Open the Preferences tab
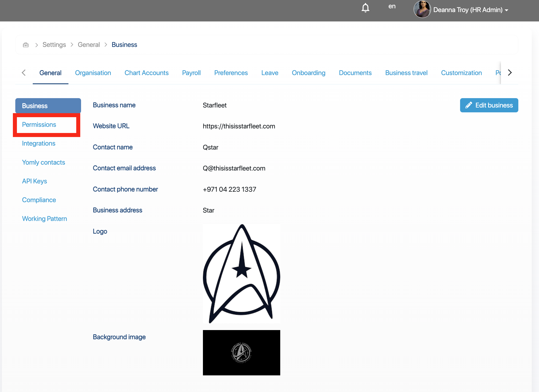The height and width of the screenshot is (392, 539). click(231, 73)
